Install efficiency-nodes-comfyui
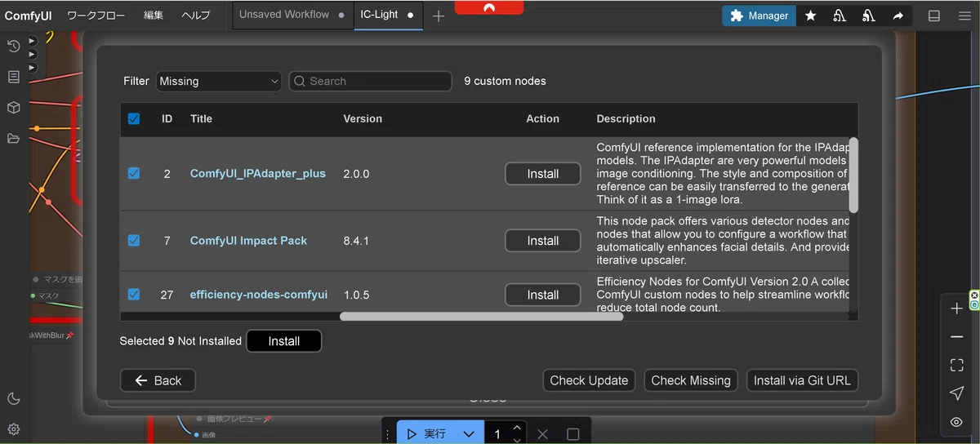Screen dimensions: 980x444 click(x=543, y=295)
